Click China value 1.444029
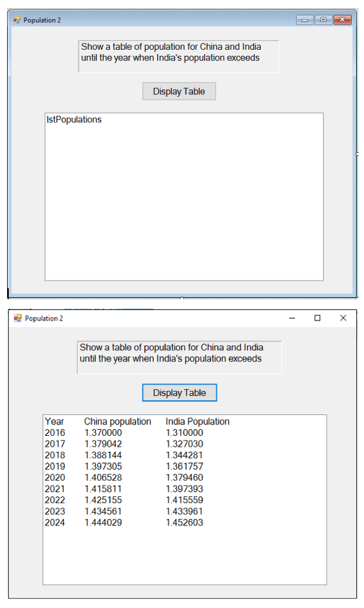 pos(103,522)
